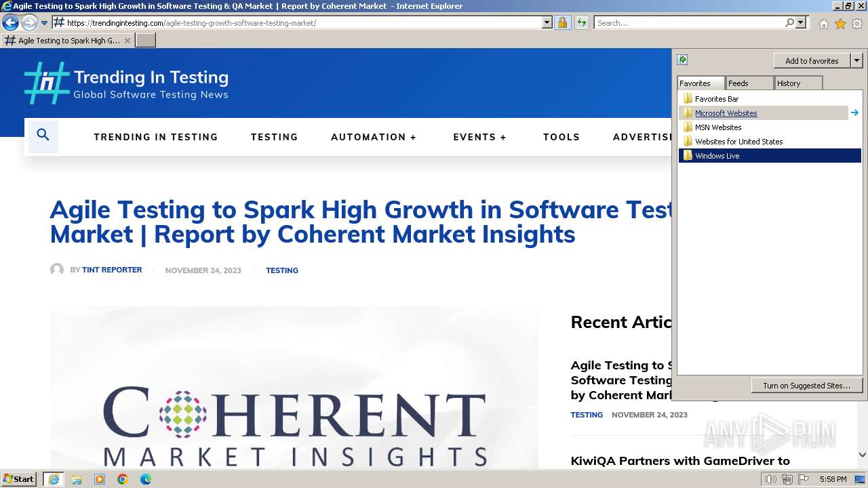
Task: Click NOVEMBER 24, 2023 date under headline
Action: (x=203, y=270)
